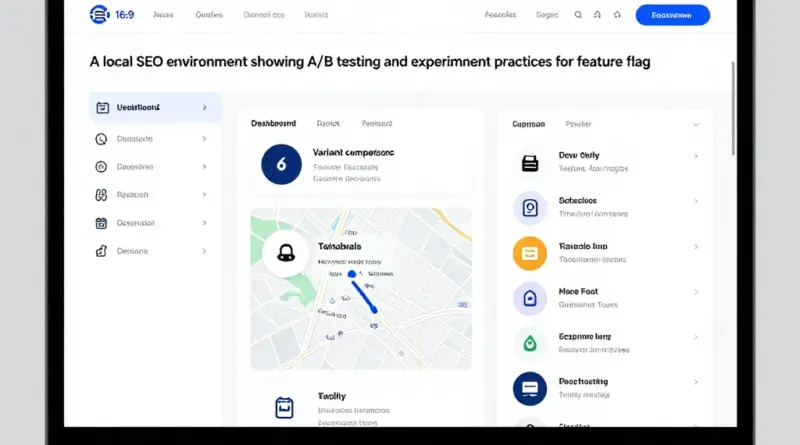Select the thumbs-up icon in the left sidebar

coord(101,251)
